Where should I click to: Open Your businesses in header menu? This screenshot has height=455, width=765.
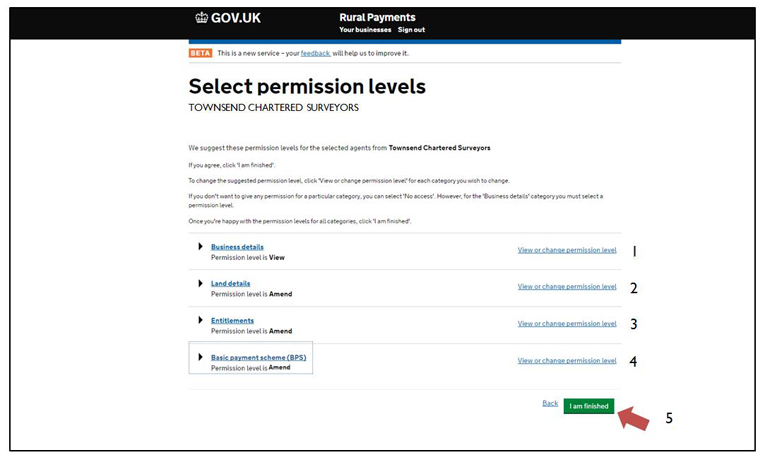pyautogui.click(x=365, y=30)
